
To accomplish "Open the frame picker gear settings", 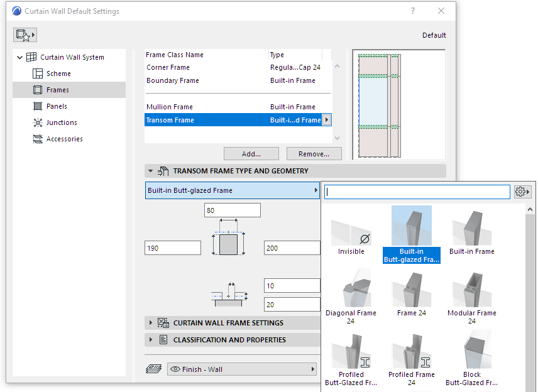I will point(522,192).
